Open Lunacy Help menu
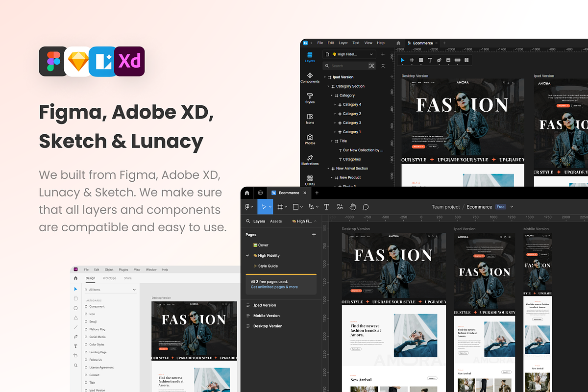The width and height of the screenshot is (588, 392). pyautogui.click(x=381, y=43)
